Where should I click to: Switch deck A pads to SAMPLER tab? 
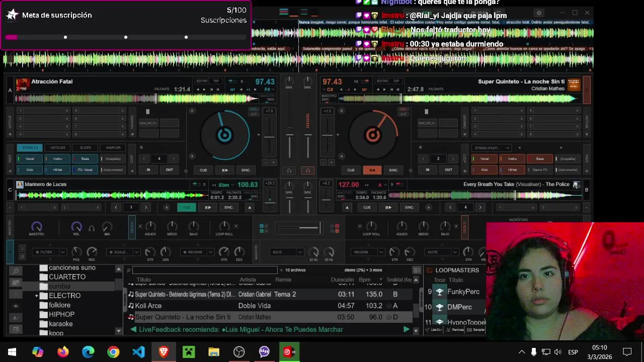[113, 148]
